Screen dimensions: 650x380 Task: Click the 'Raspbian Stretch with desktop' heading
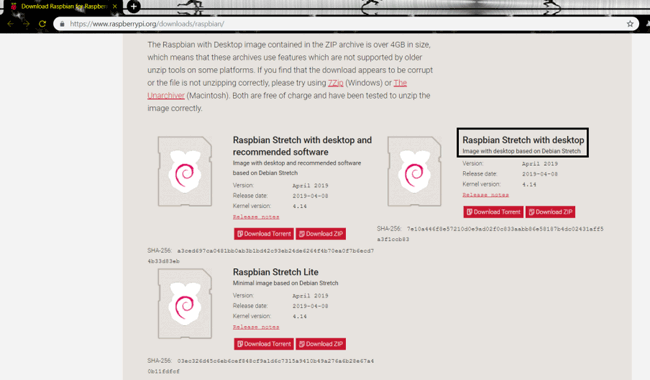(x=523, y=140)
